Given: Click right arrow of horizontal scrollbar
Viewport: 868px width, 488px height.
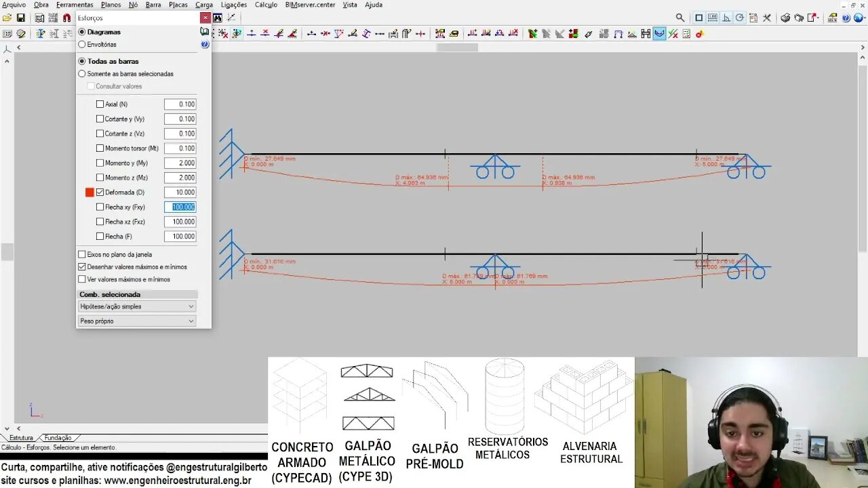Looking at the screenshot, I should [x=861, y=47].
